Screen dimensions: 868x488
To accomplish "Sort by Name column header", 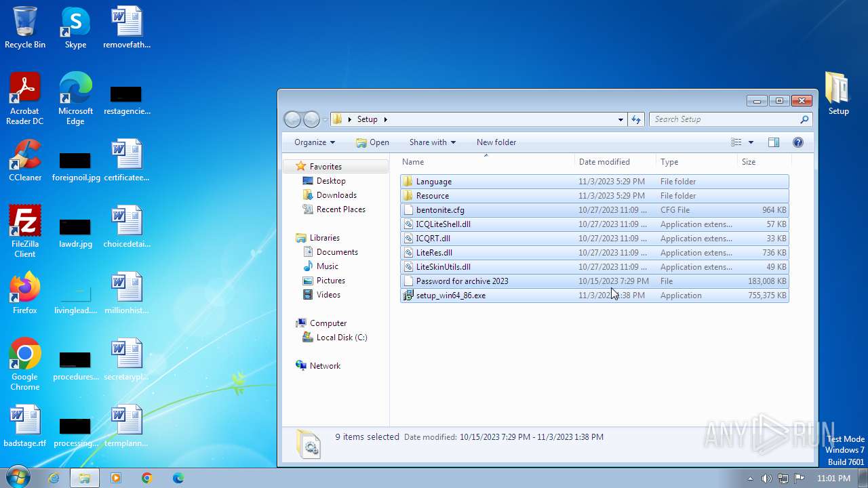I will pyautogui.click(x=486, y=162).
